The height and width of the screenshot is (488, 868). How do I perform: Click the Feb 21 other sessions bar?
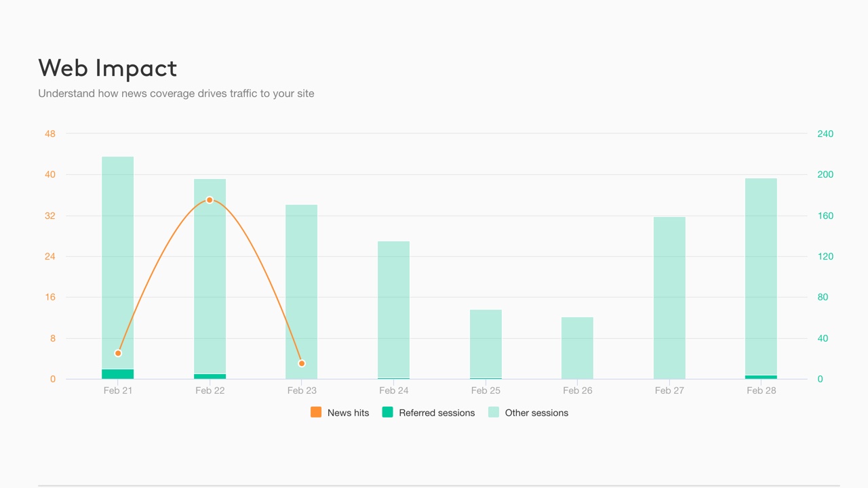[x=118, y=263]
